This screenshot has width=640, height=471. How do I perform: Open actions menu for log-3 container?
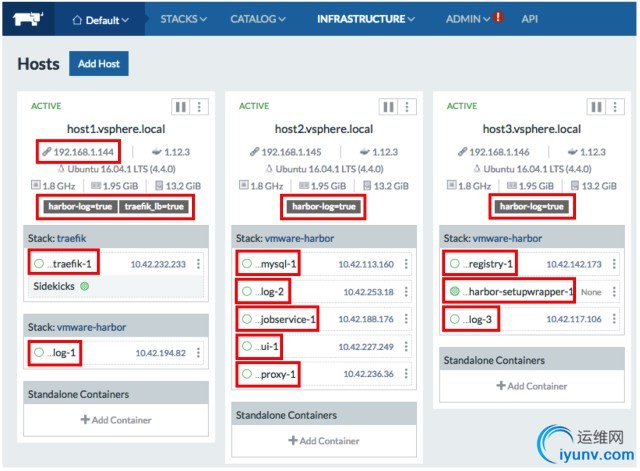tap(614, 319)
